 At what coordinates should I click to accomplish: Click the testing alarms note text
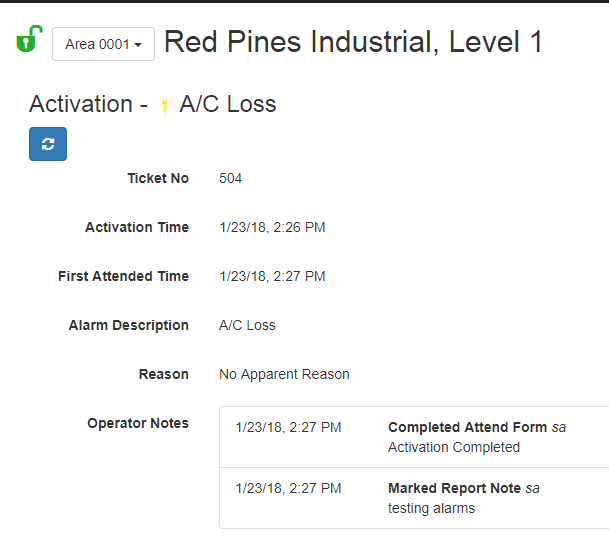431,508
